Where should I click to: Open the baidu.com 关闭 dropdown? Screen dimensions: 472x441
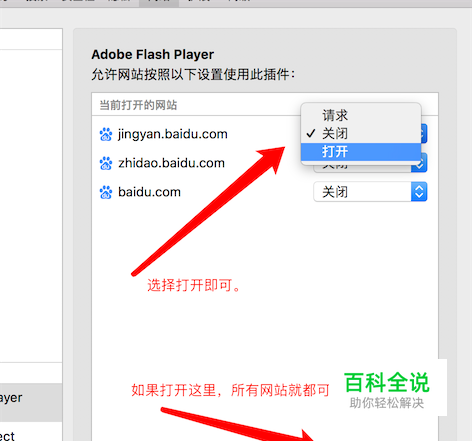click(370, 192)
